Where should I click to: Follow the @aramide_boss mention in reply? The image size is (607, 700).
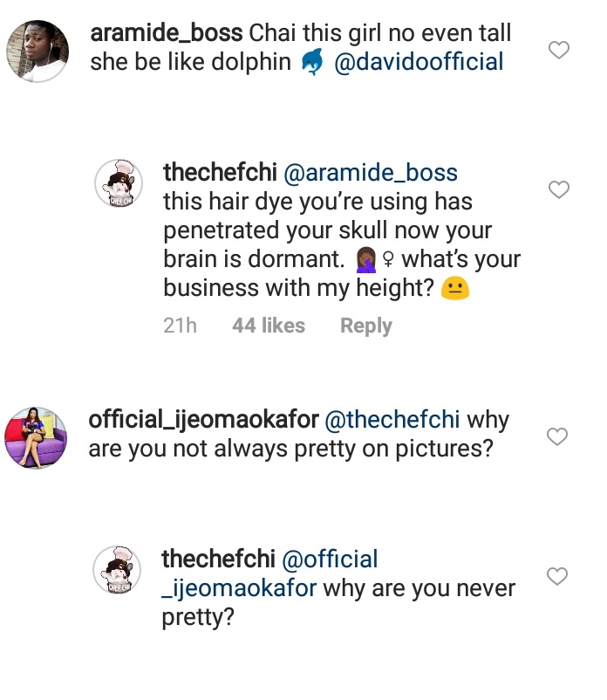[371, 173]
